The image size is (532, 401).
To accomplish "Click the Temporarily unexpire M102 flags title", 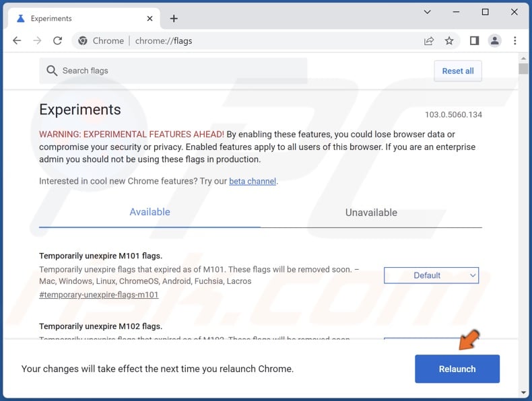I will tap(101, 326).
